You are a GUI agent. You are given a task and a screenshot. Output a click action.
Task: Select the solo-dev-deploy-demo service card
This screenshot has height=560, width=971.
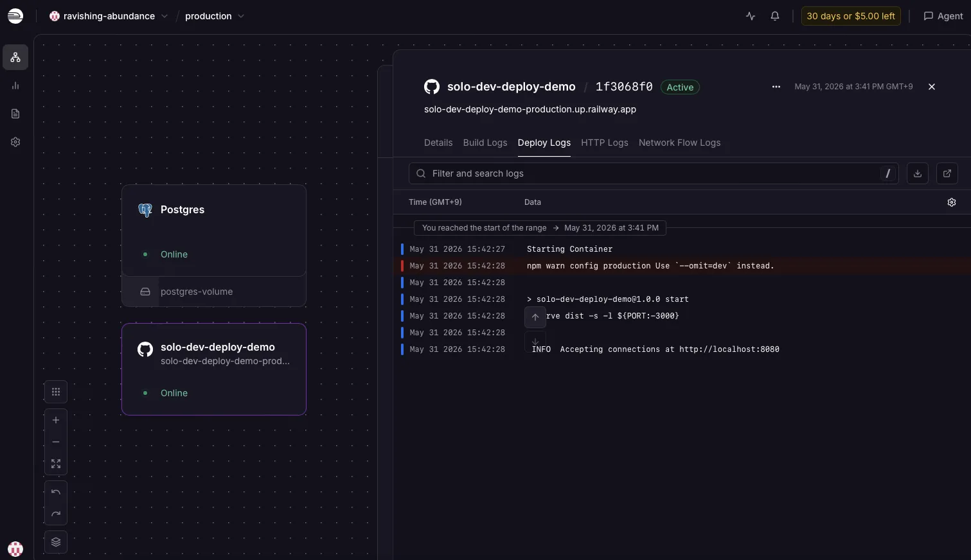pos(214,369)
